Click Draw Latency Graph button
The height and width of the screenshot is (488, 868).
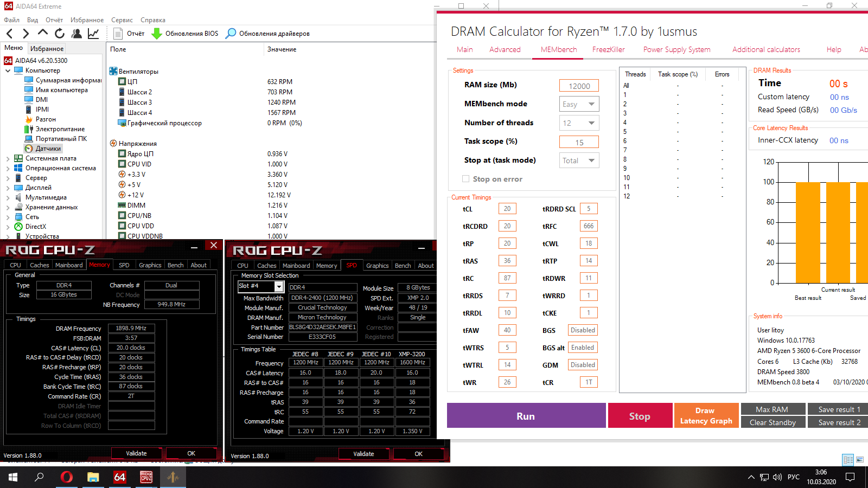pos(706,416)
